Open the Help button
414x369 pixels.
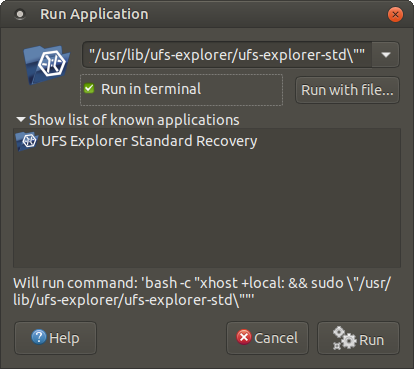click(55, 338)
